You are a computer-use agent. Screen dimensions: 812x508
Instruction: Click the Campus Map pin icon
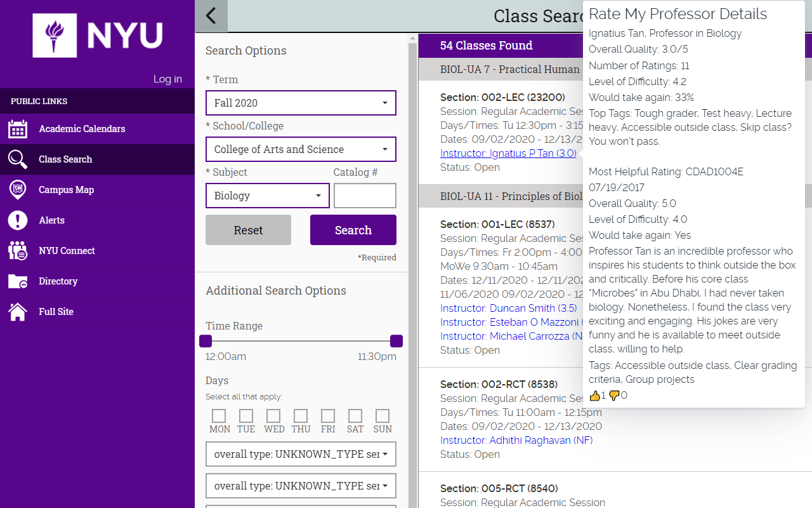pos(18,190)
